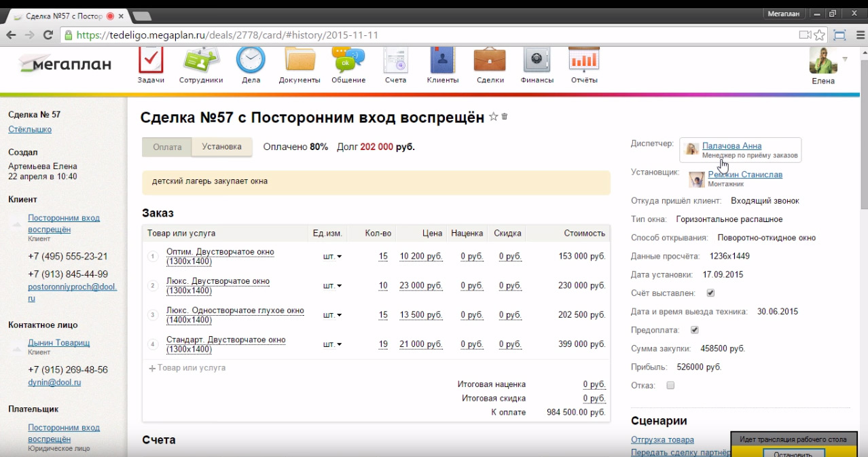
Task: Open the Задачи (Tasks) icon
Action: [x=151, y=62]
